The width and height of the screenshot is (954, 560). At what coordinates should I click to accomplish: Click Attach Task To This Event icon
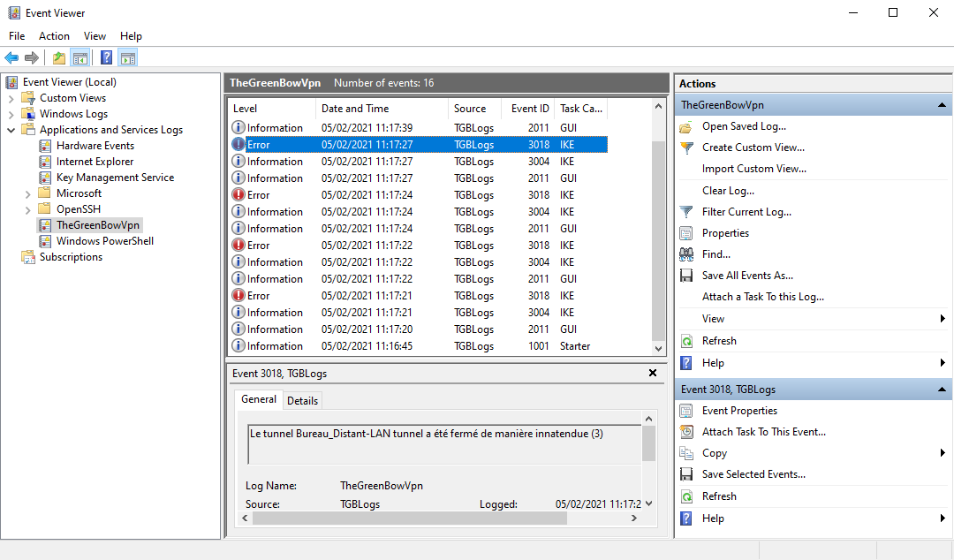tap(686, 432)
